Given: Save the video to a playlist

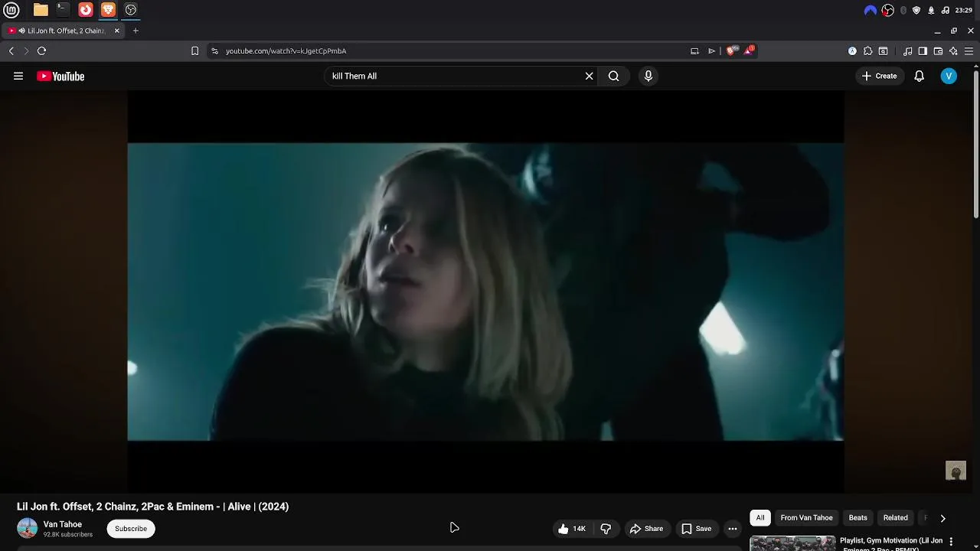Looking at the screenshot, I should (x=697, y=529).
